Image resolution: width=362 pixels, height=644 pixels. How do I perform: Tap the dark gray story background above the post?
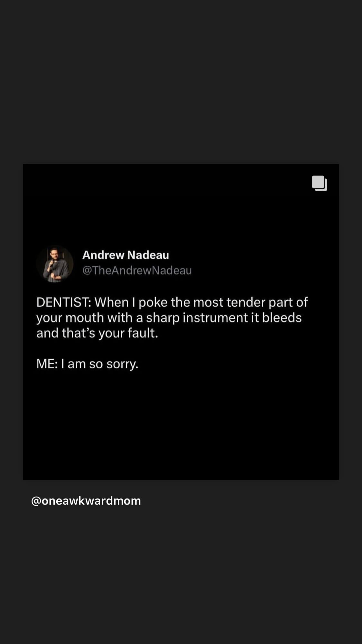181,80
